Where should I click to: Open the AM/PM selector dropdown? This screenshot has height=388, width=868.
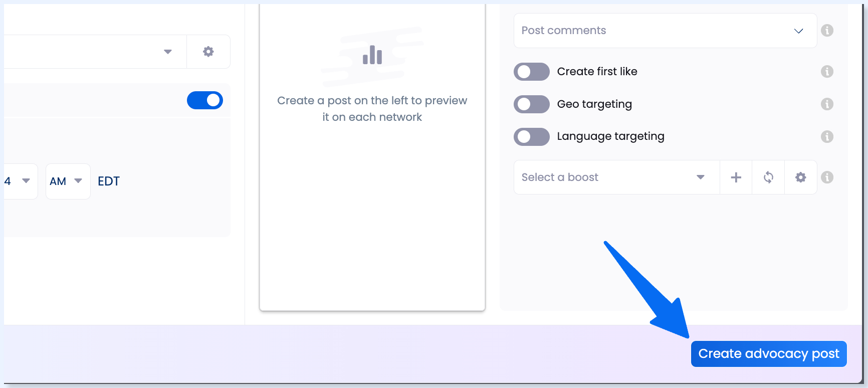[x=68, y=181]
